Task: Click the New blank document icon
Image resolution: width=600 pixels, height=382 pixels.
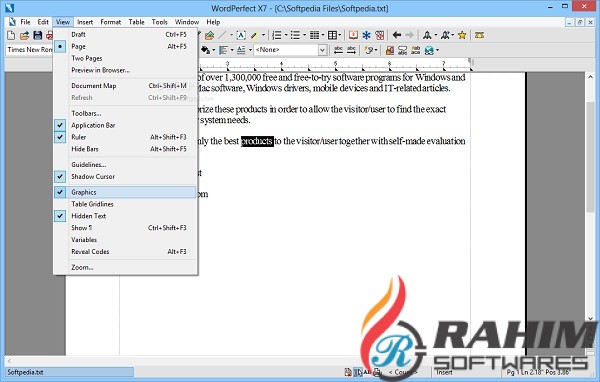Action: coord(11,36)
